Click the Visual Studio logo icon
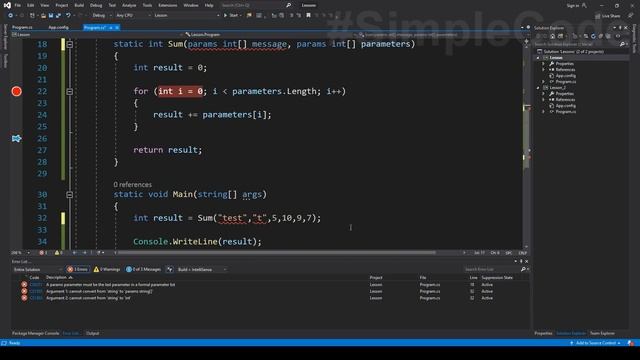The height and width of the screenshot is (360, 640). click(x=7, y=5)
